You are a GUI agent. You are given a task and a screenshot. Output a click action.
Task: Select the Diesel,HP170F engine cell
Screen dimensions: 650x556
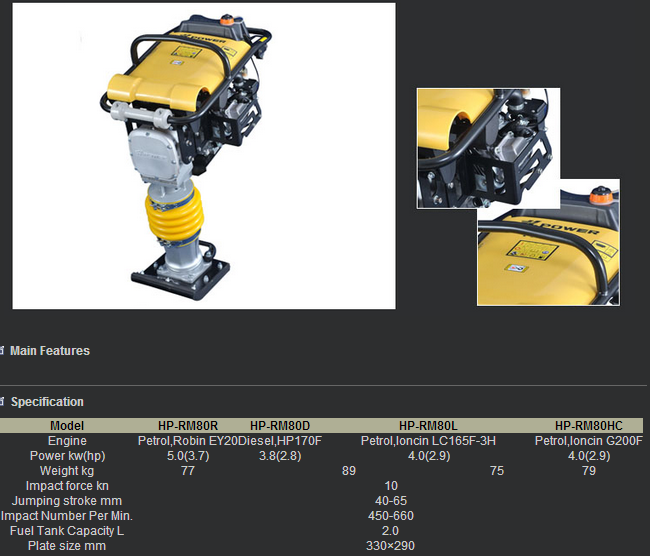coord(280,441)
